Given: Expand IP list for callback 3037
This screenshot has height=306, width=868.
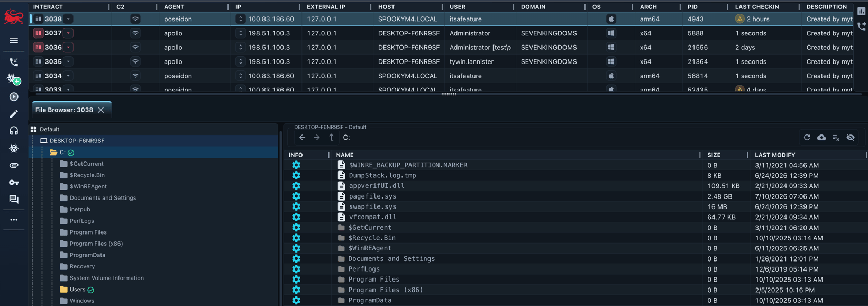Looking at the screenshot, I should tap(240, 33).
